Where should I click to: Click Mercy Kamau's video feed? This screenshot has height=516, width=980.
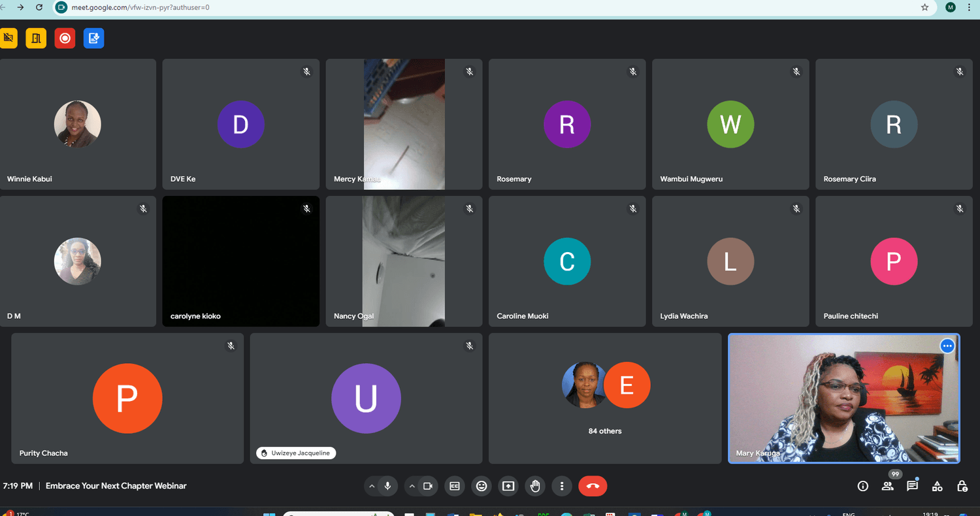tap(404, 124)
